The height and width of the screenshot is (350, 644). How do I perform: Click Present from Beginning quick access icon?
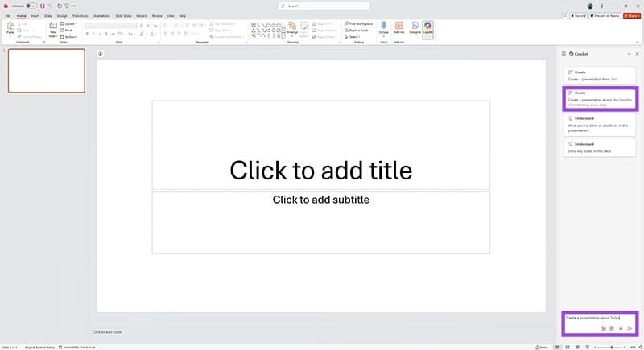67,6
